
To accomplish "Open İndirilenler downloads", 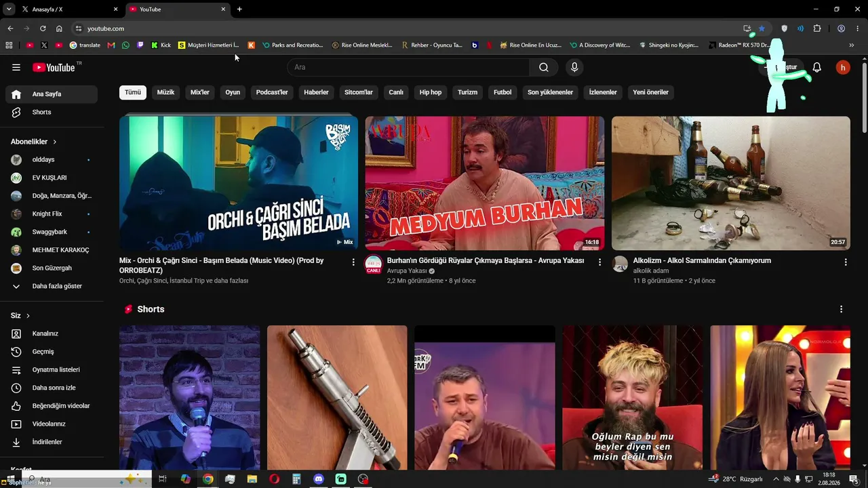I will [52, 442].
